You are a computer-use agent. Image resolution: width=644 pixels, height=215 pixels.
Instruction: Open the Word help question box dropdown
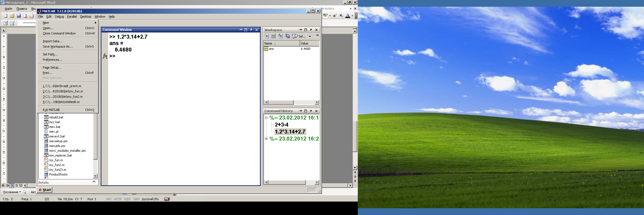[351, 9]
